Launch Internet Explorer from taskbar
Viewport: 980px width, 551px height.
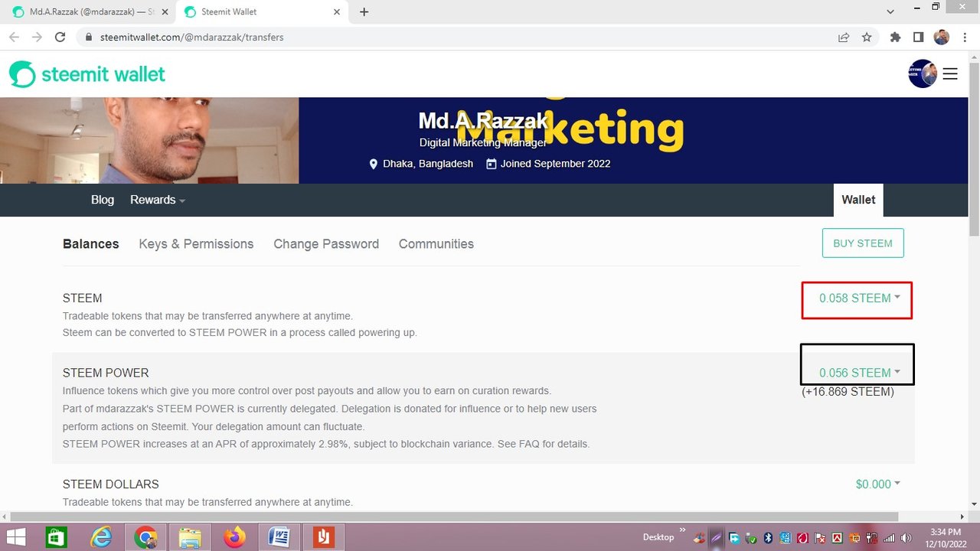101,537
